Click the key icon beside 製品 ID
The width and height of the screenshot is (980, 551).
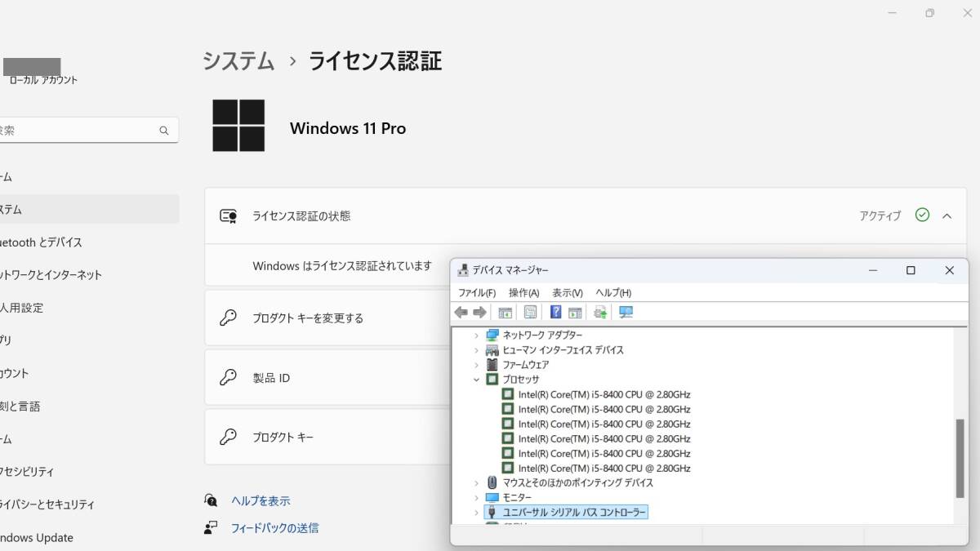pyautogui.click(x=229, y=378)
